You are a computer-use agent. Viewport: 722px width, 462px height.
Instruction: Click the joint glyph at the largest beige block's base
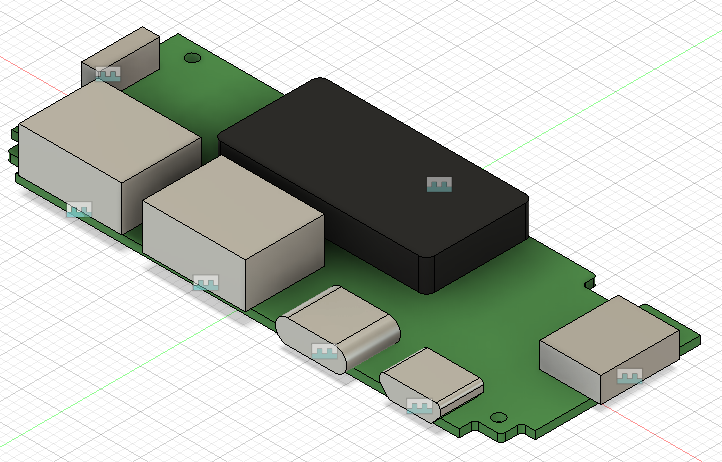(79, 210)
